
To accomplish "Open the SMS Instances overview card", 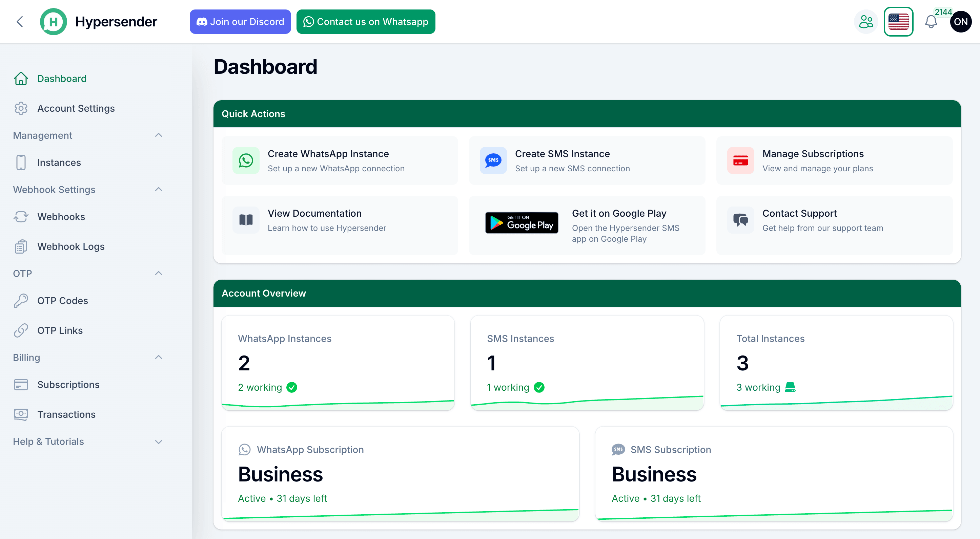I will click(587, 363).
